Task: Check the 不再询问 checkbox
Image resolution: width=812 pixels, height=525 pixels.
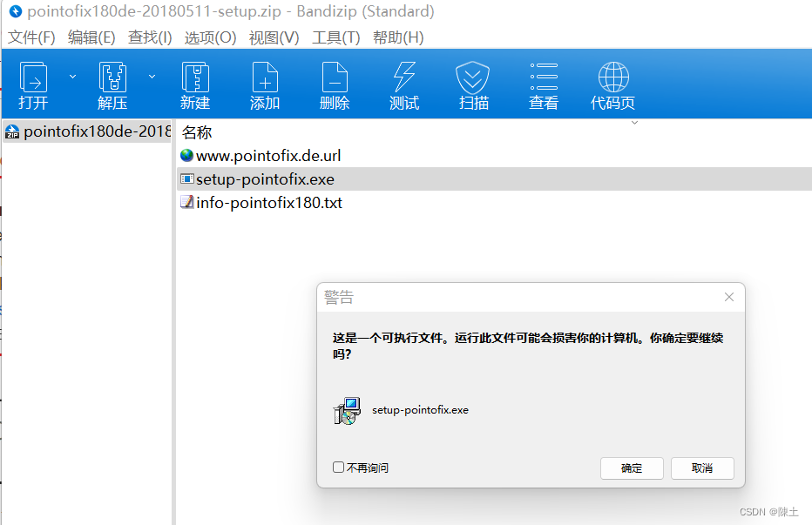Action: (x=338, y=467)
